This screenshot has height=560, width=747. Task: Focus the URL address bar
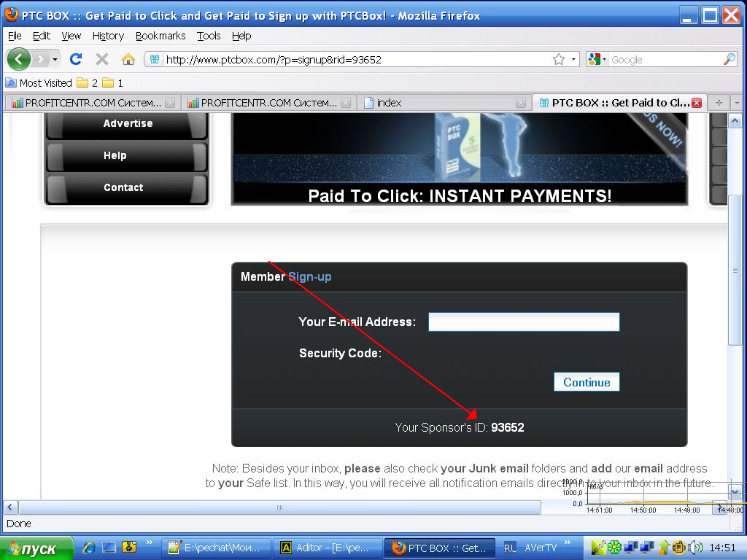[357, 60]
